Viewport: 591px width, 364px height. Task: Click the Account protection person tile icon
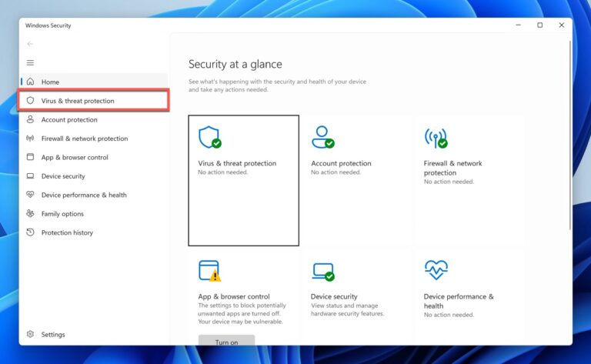click(323, 137)
